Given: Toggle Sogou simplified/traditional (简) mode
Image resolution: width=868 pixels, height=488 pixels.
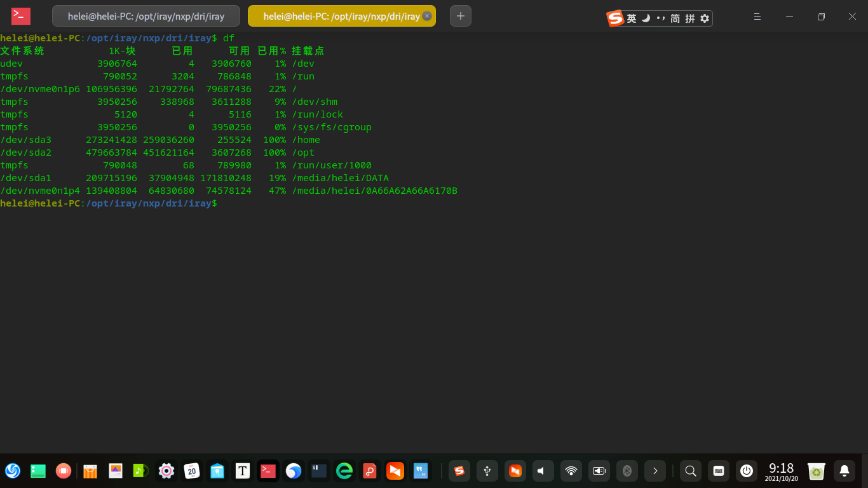Looking at the screenshot, I should coord(675,18).
